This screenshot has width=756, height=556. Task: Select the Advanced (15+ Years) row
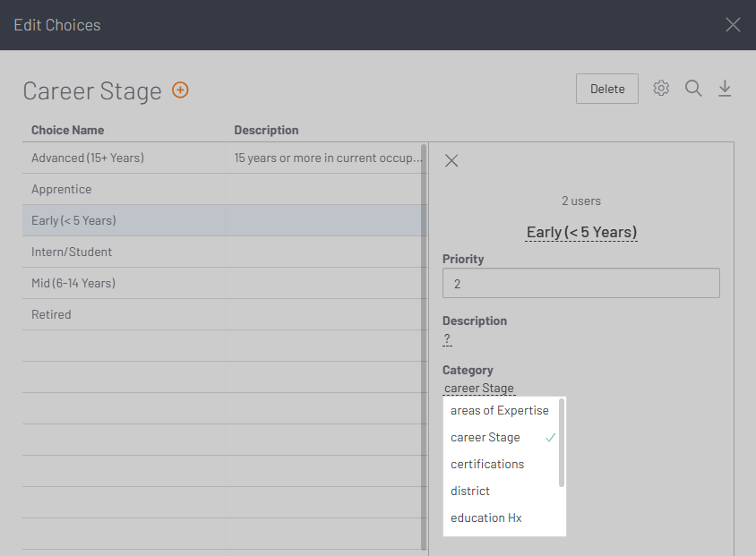(88, 158)
